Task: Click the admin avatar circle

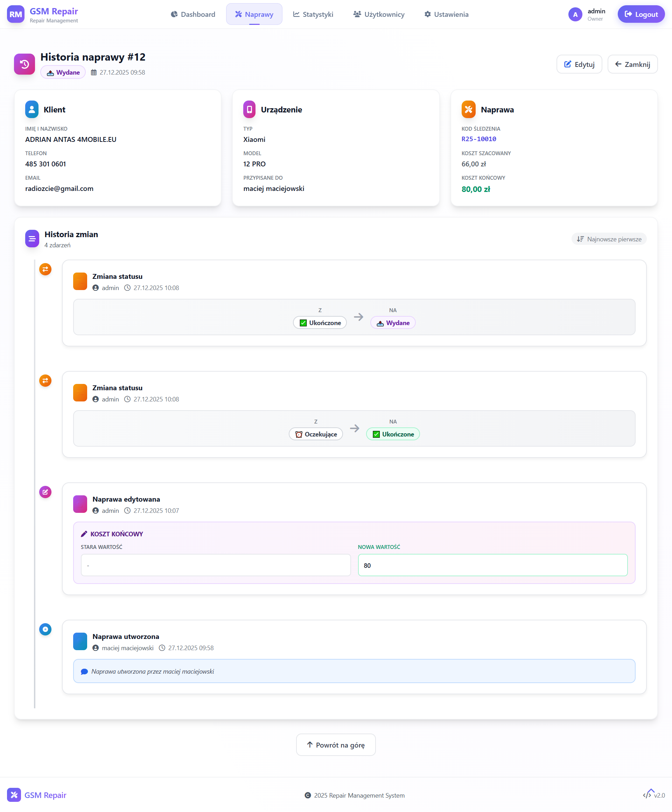Action: 575,14
